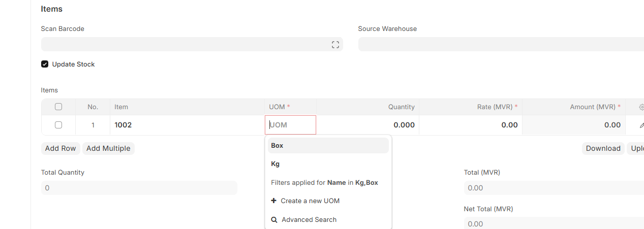
Task: Click the Quantity cell showing 0.000
Action: (367, 125)
